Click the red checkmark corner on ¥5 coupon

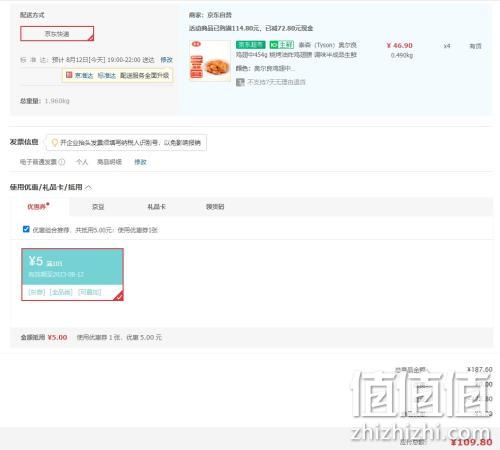tap(119, 296)
